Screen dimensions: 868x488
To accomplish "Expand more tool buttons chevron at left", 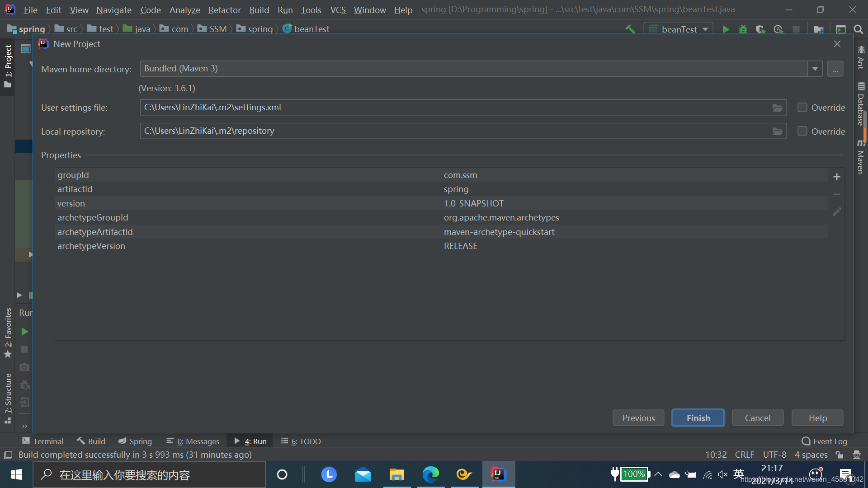I will pos(24,426).
